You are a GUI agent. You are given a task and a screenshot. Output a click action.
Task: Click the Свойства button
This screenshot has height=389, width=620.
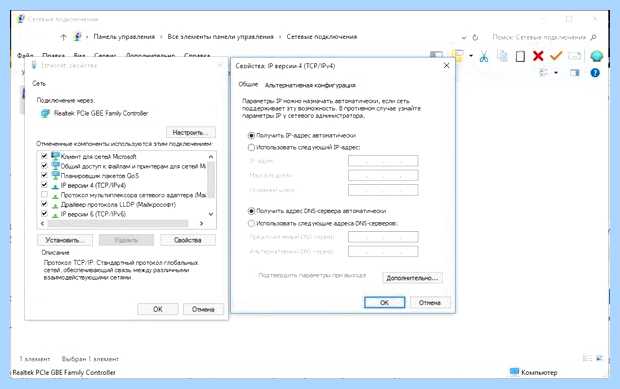(x=188, y=240)
